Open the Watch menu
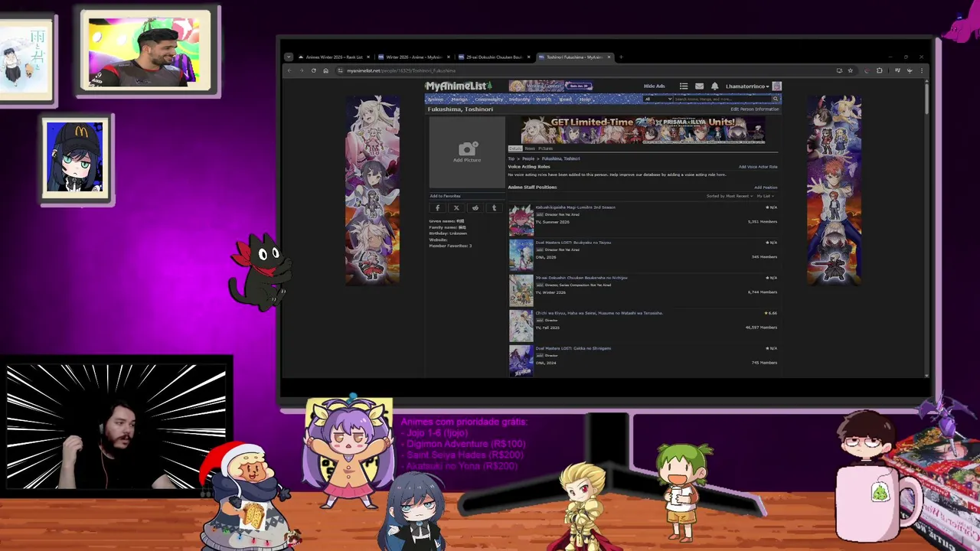This screenshot has height=551, width=980. coord(543,99)
